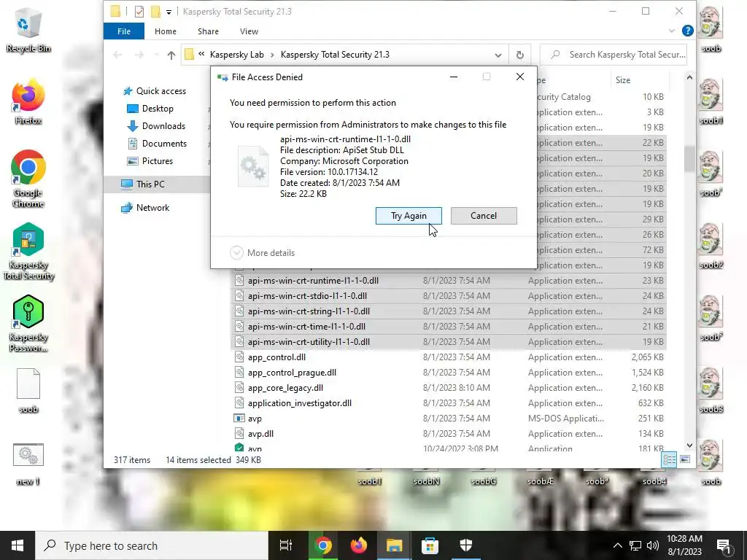
Task: Cancel the File Access Denied dialog
Action: point(484,216)
